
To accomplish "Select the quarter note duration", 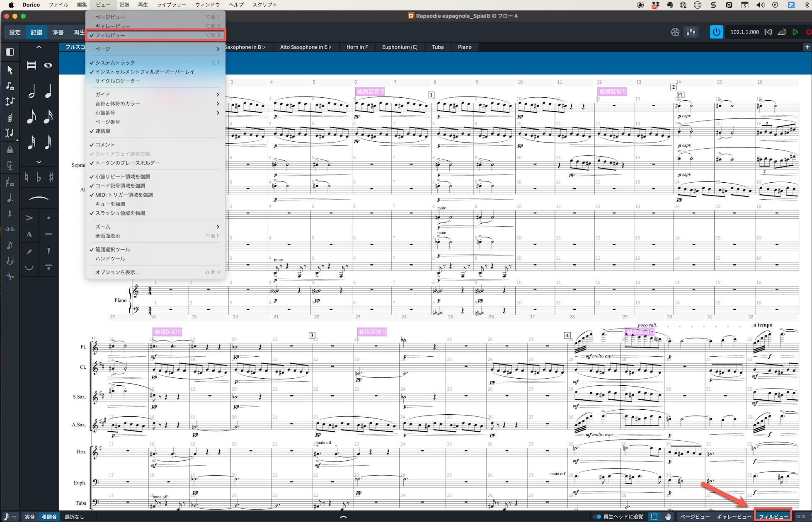I will [x=48, y=91].
